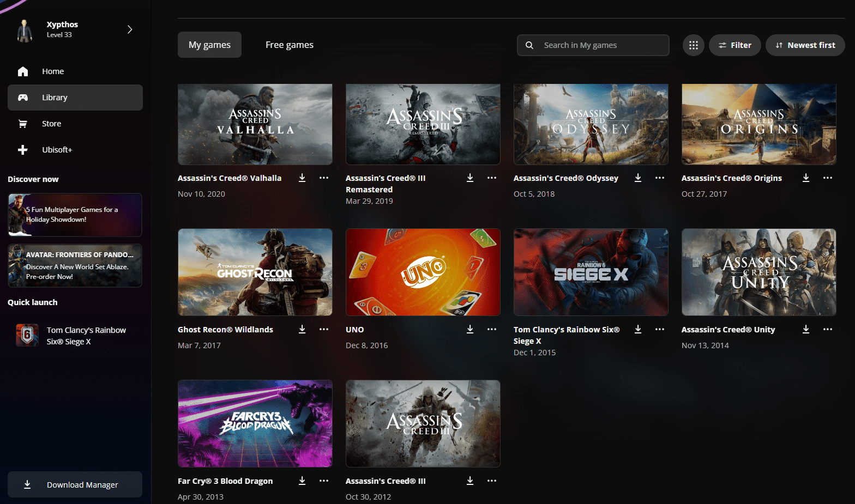Screen dimensions: 855x504
Task: Click download icon for Ghost Recon Wildlands
Action: click(302, 330)
